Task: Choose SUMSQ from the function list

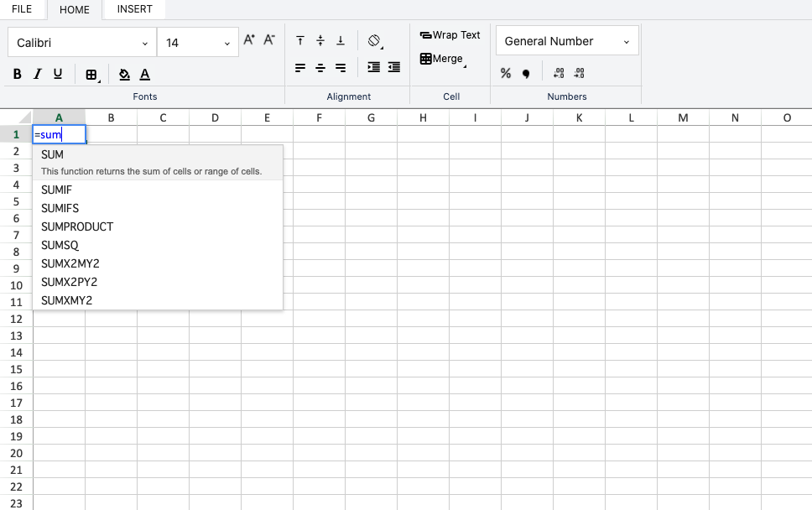Action: point(158,245)
